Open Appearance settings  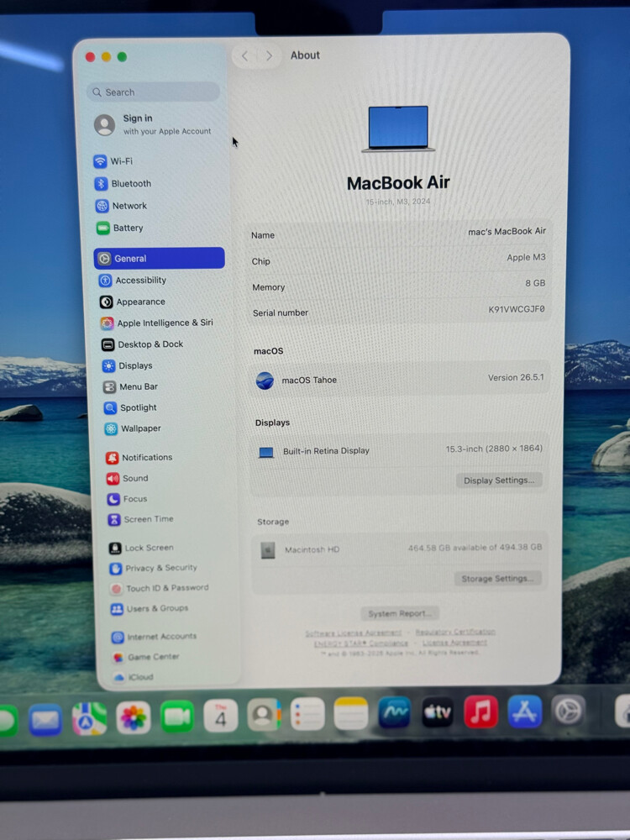[x=133, y=302]
